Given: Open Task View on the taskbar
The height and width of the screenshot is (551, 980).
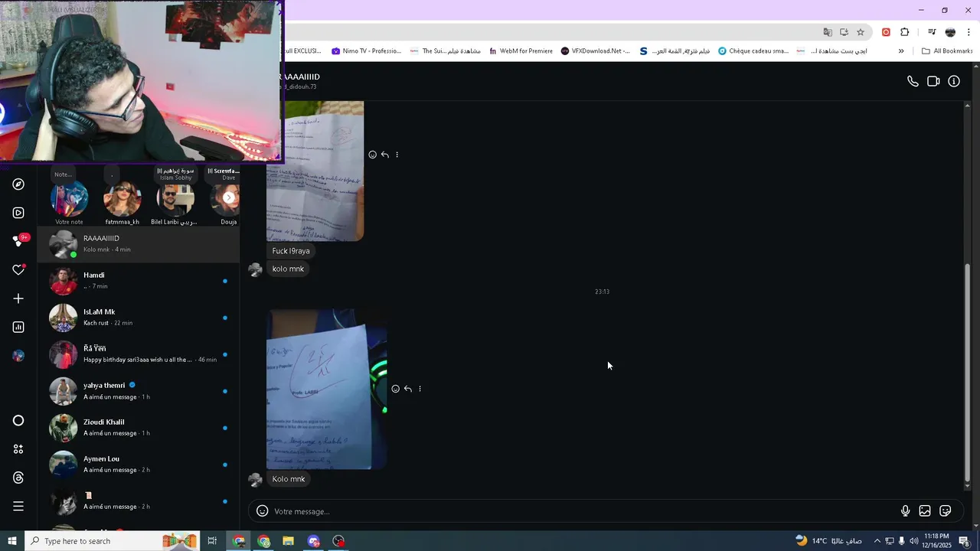Looking at the screenshot, I should pos(212,541).
